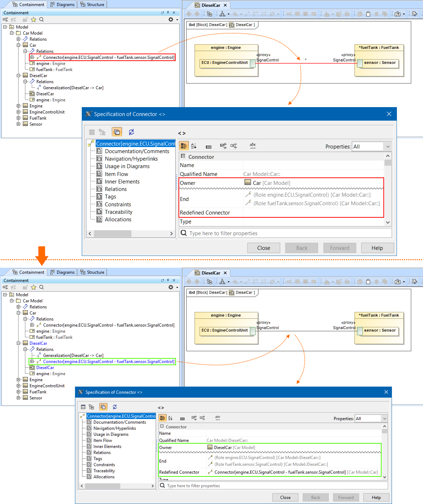Click the Help button in the bottom dialog

pos(376,498)
